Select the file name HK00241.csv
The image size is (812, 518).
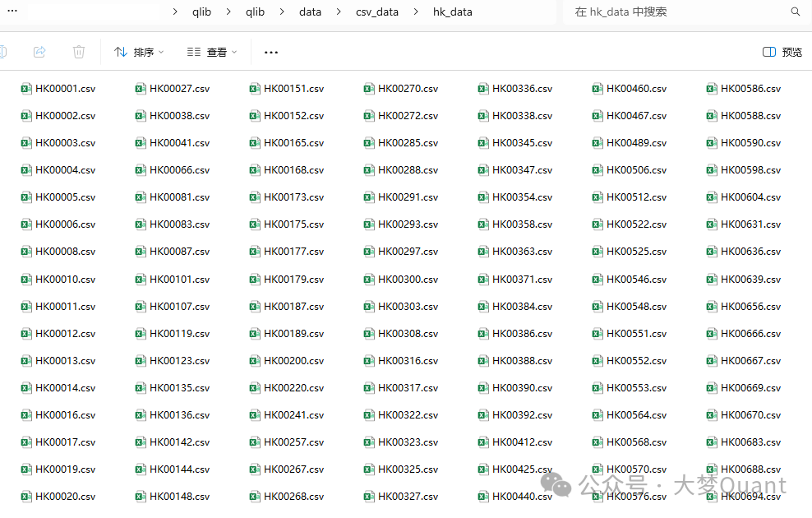[293, 415]
